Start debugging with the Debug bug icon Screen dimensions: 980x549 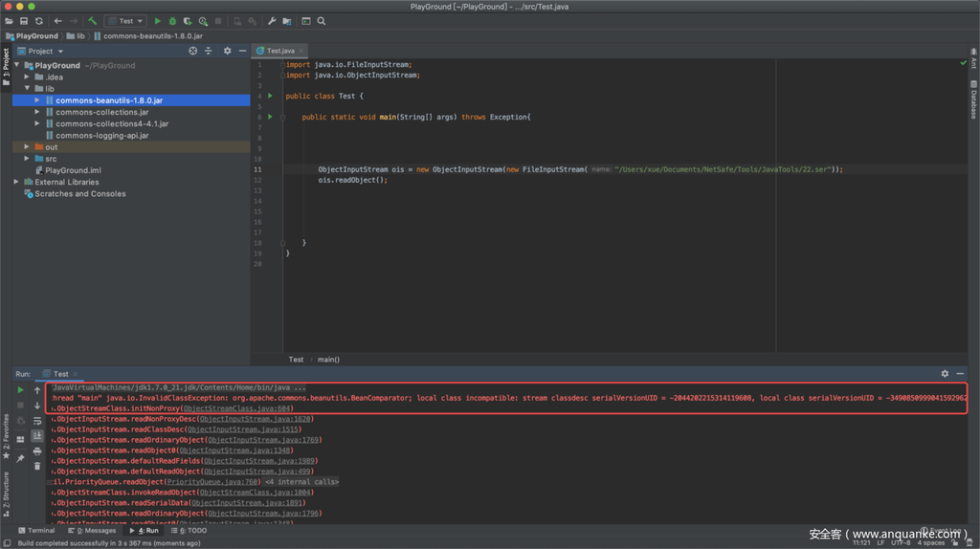172,21
